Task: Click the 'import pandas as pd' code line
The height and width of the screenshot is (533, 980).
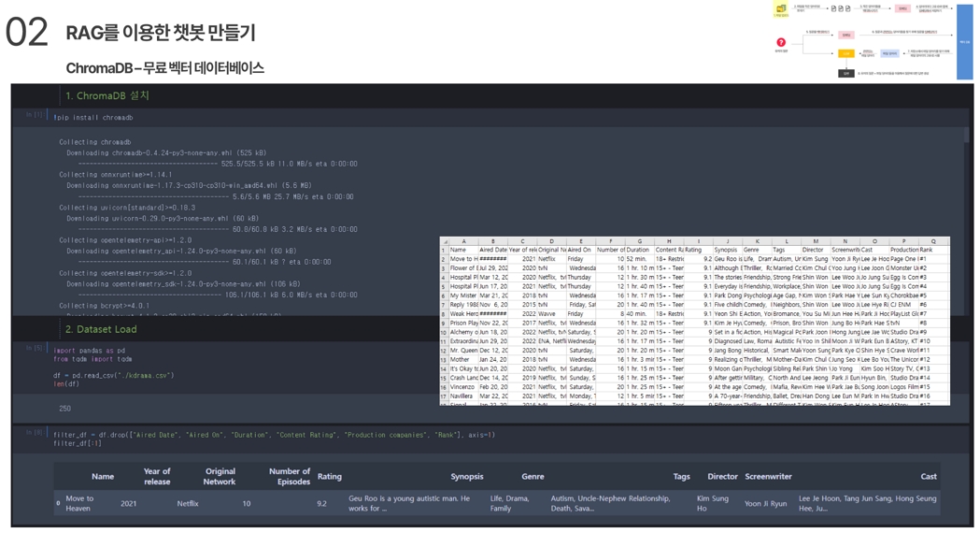Action: click(90, 351)
